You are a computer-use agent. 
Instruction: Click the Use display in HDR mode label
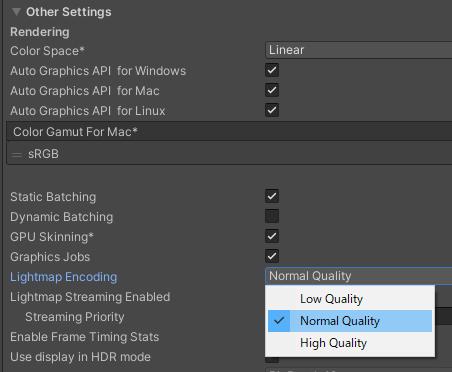80,357
